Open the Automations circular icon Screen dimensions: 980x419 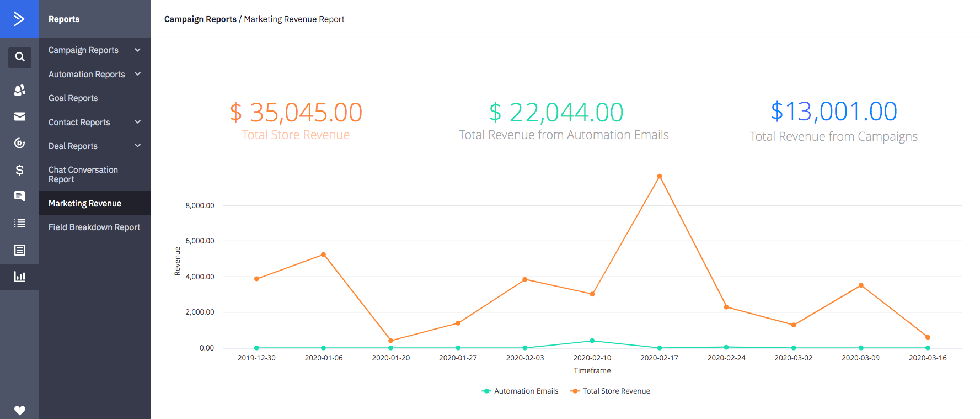tap(19, 144)
